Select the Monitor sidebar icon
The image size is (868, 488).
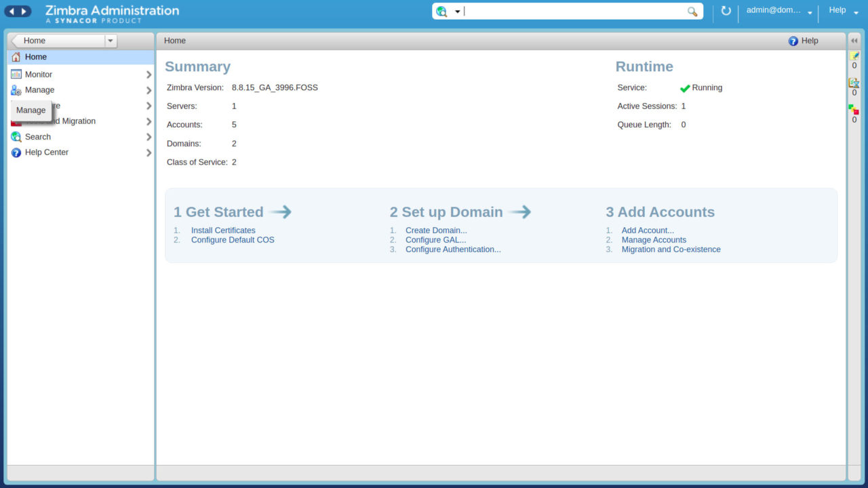(x=17, y=74)
